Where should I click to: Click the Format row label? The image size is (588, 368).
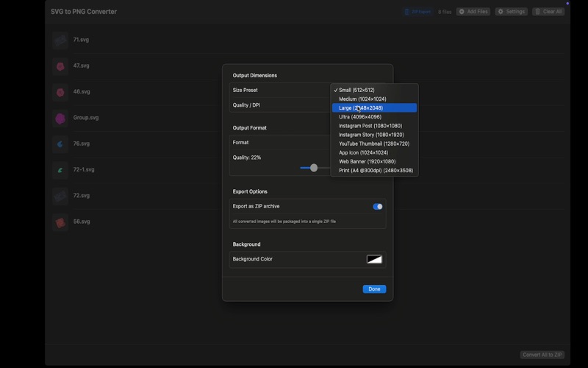coord(240,143)
